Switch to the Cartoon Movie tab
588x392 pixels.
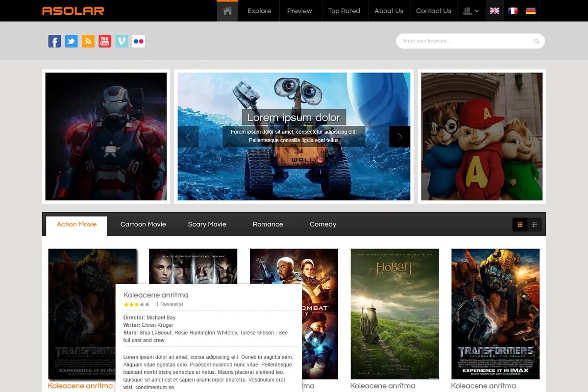(143, 224)
